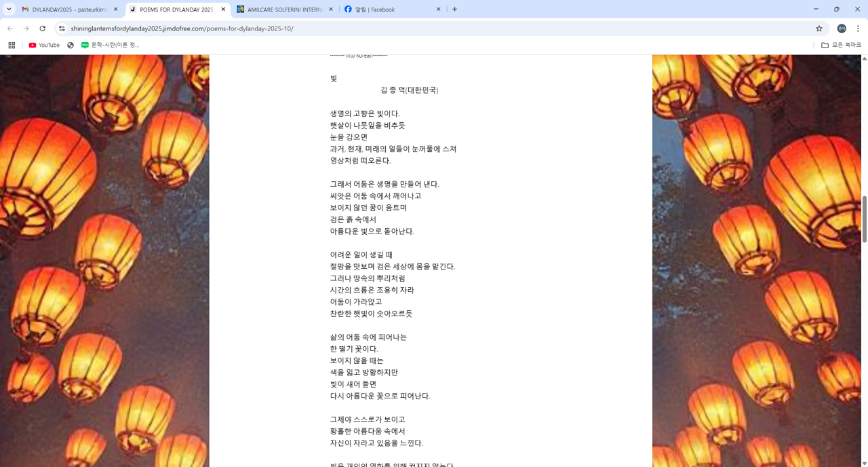Viewport: 868px width, 467px height.
Task: Click line 다시 아름다운 꽃으로 피어난다.
Action: tap(380, 396)
